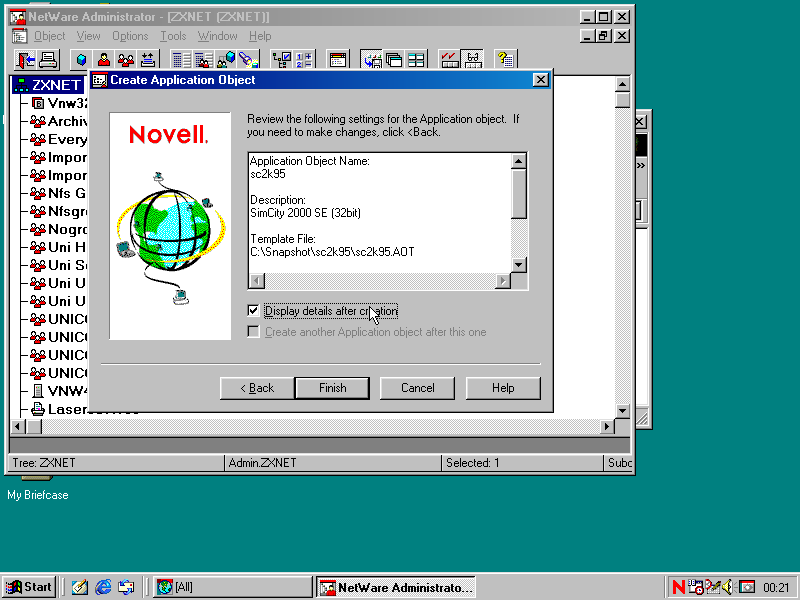Image resolution: width=800 pixels, height=600 pixels.
Task: Click settings summary scroll left arrow
Action: pos(257,281)
